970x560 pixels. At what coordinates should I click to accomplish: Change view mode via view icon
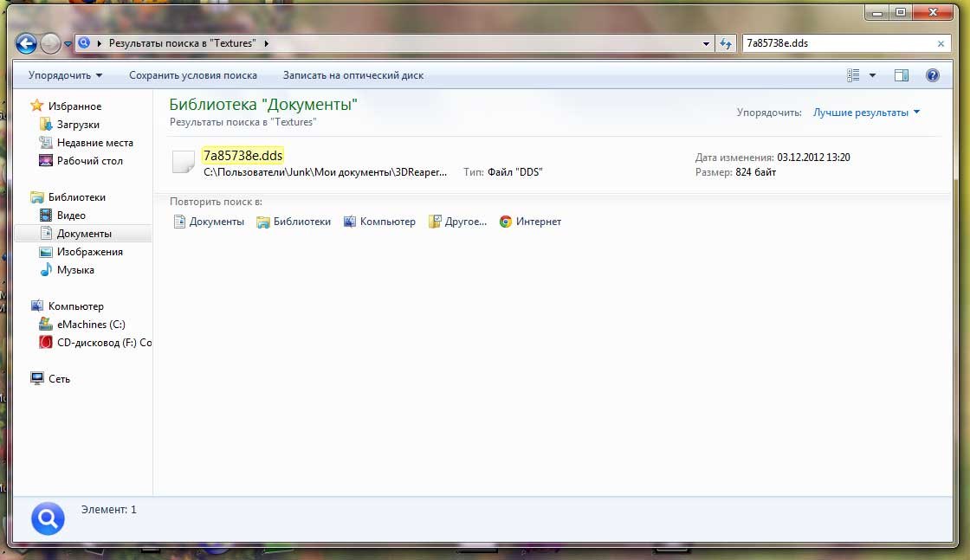click(853, 75)
